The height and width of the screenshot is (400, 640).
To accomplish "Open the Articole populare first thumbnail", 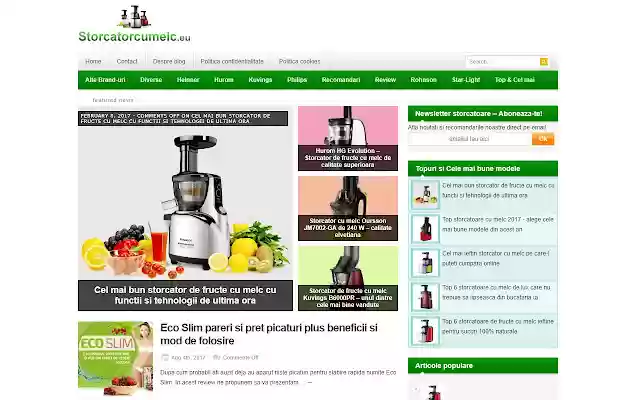I will [433, 392].
